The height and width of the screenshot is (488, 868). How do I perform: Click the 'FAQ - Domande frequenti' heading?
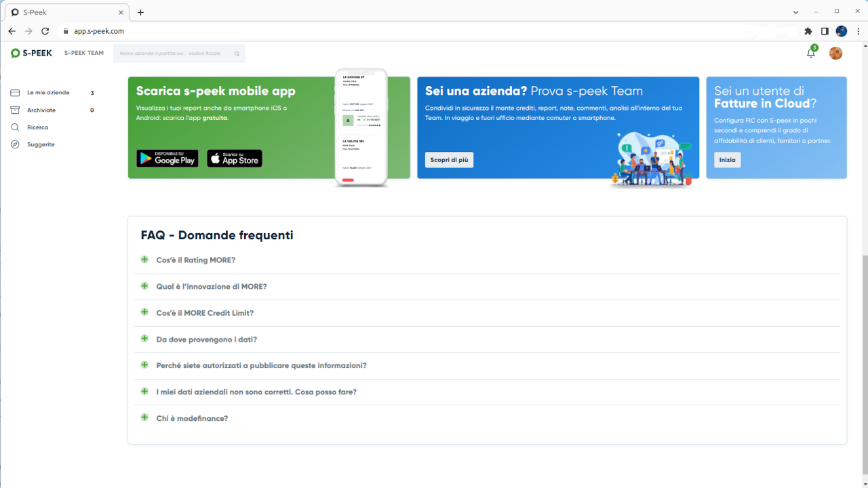point(217,236)
